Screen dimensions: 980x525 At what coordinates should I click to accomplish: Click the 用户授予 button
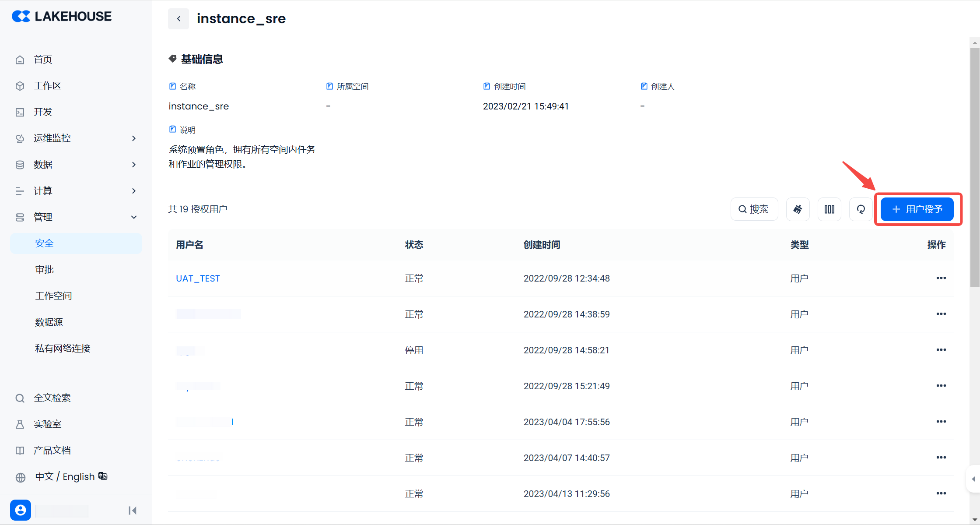coord(917,209)
